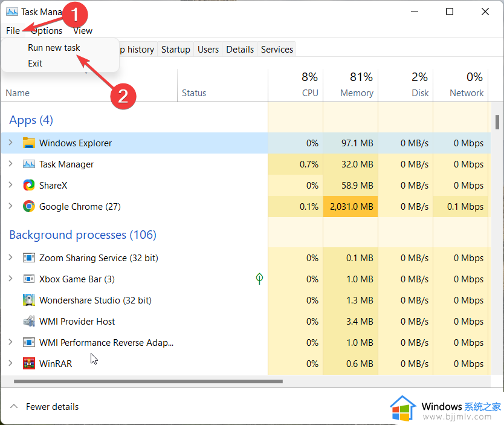The image size is (504, 425).
Task: Open the Options menu
Action: [47, 31]
